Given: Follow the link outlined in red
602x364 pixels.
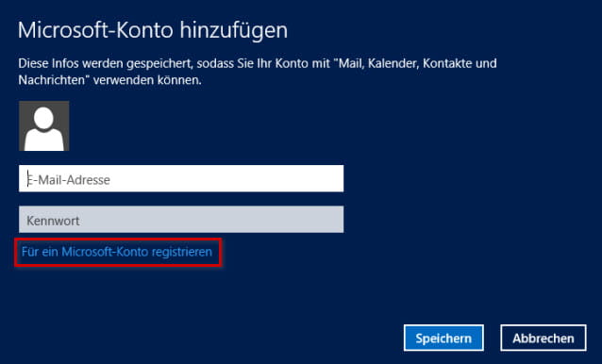Looking at the screenshot, I should (117, 252).
